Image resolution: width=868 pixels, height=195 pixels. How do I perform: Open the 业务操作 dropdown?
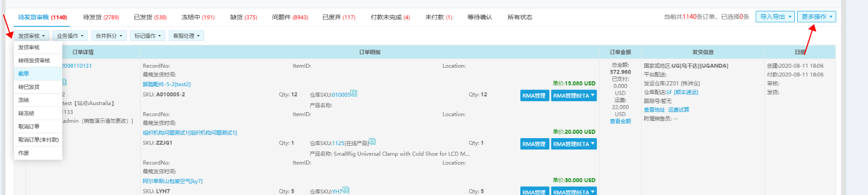[x=70, y=36]
